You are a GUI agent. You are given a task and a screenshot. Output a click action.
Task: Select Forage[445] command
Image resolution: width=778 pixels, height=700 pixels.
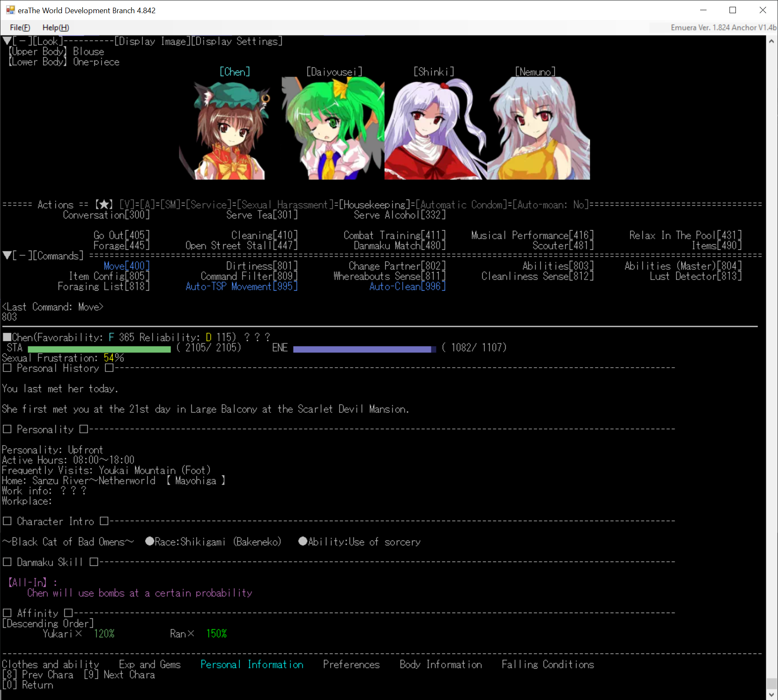pos(122,246)
